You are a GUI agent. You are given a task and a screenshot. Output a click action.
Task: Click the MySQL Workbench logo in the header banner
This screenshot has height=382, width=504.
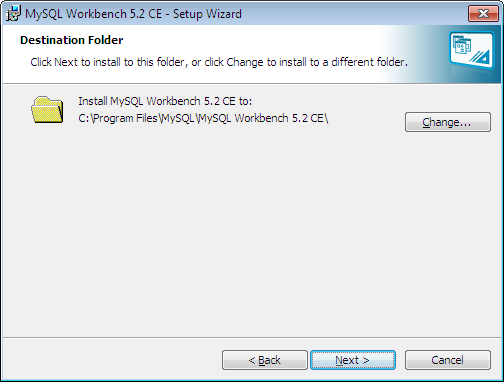tap(472, 50)
